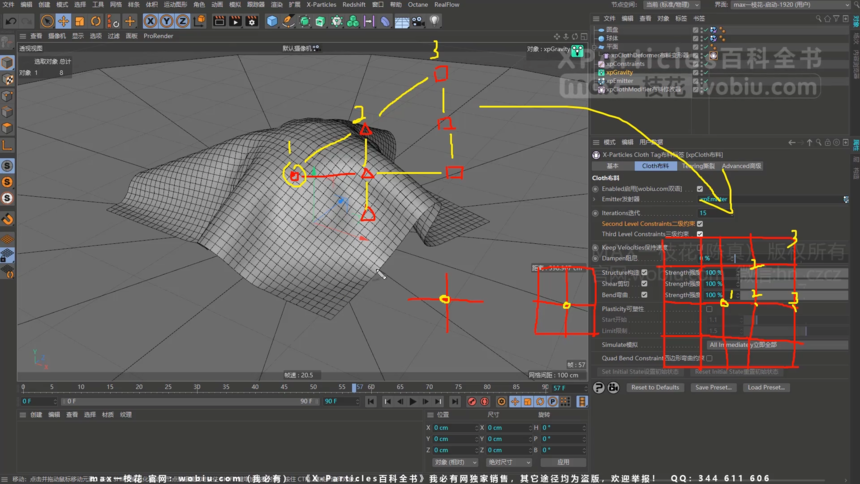The width and height of the screenshot is (860, 484).
Task: Open the Octane menu
Action: click(418, 4)
